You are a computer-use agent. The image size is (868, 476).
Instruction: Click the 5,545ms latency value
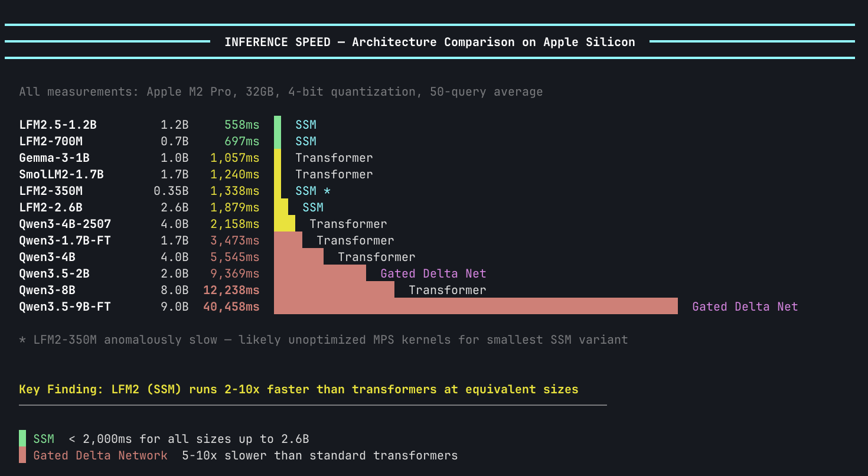click(x=235, y=257)
